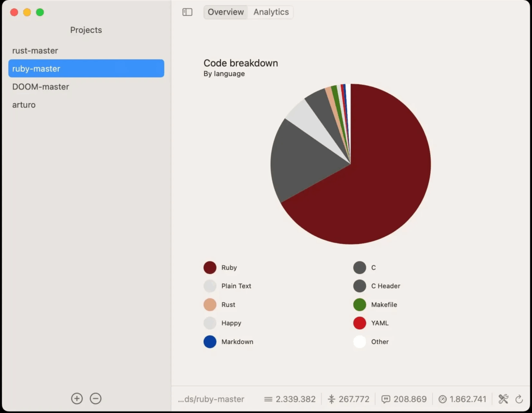
Task: Maximize the window with green button
Action: [40, 12]
